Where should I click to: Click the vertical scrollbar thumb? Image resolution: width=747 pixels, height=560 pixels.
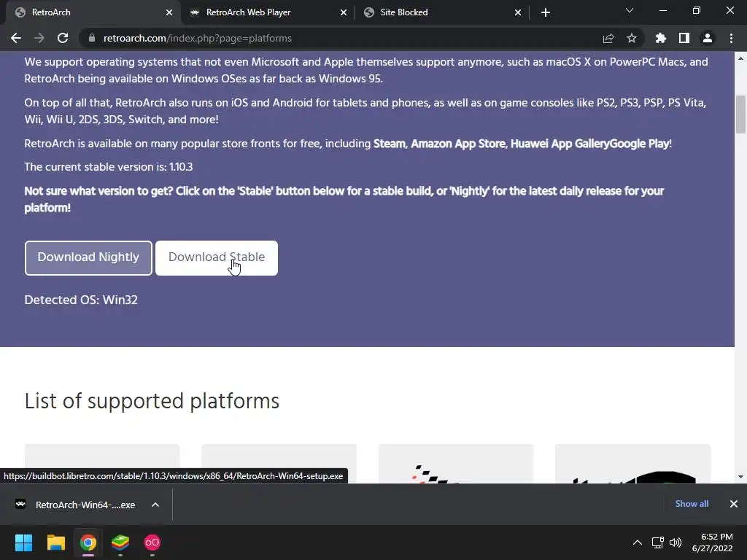pyautogui.click(x=741, y=114)
